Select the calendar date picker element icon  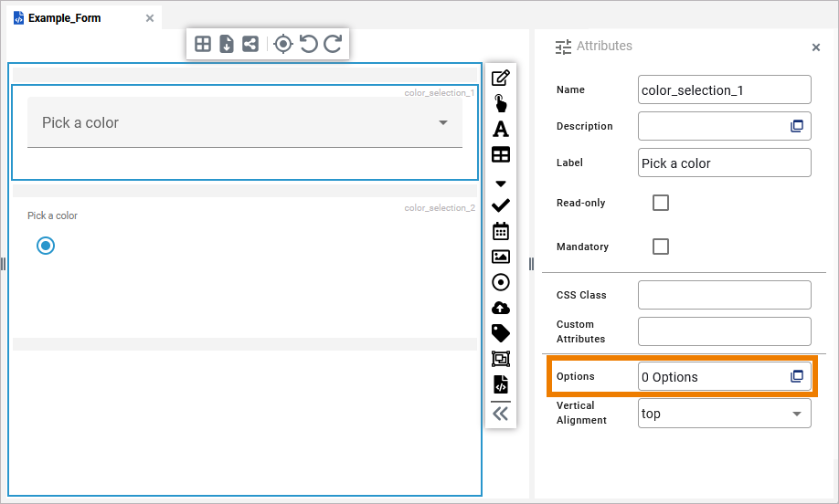pyautogui.click(x=501, y=231)
